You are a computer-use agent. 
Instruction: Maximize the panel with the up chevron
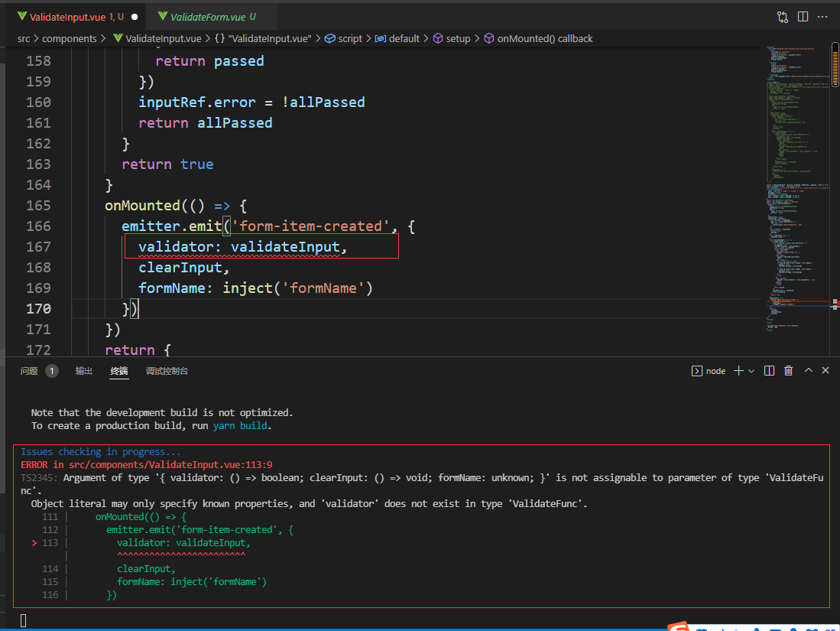click(x=808, y=370)
